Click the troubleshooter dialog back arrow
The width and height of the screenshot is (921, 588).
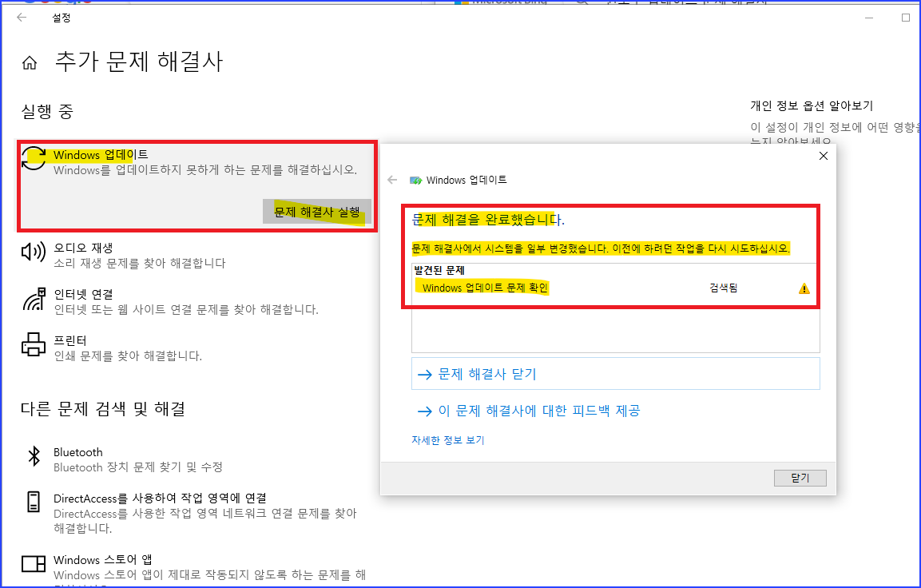coord(392,180)
